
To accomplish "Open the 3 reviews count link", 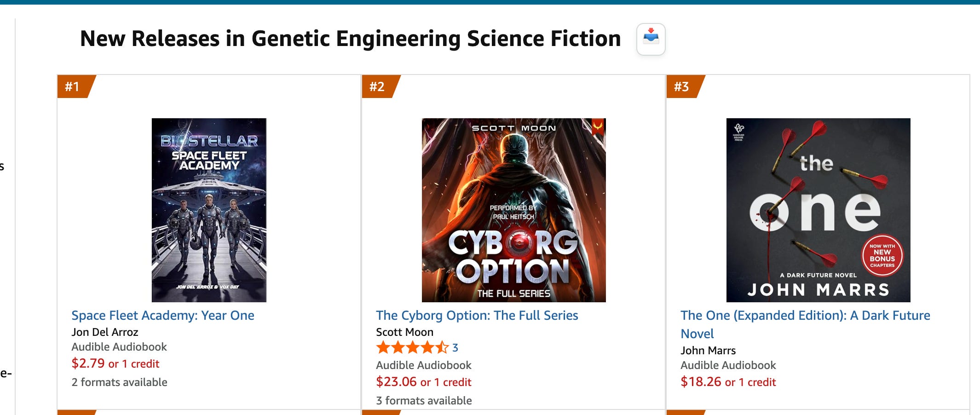I will pos(455,348).
